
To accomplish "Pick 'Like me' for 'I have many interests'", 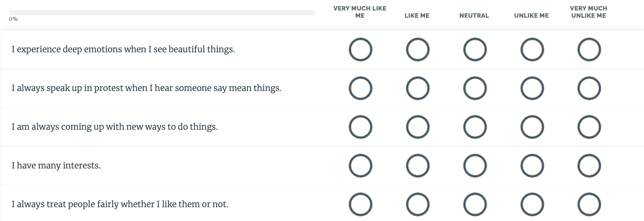I will click(x=418, y=166).
